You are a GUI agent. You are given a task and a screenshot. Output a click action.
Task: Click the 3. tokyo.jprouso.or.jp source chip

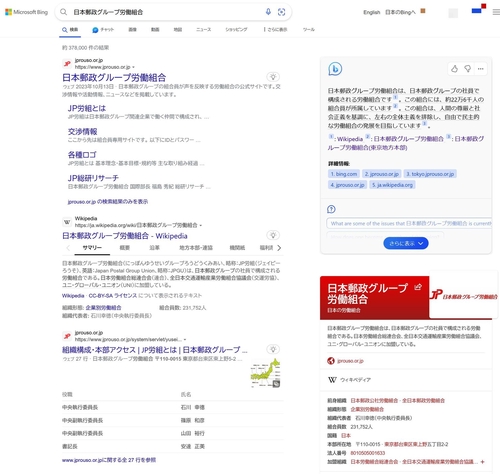click(430, 174)
